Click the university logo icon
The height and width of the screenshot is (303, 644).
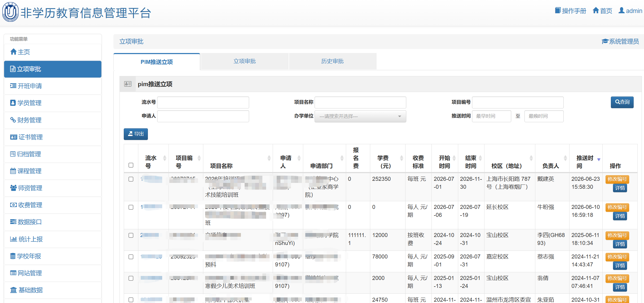[10, 12]
